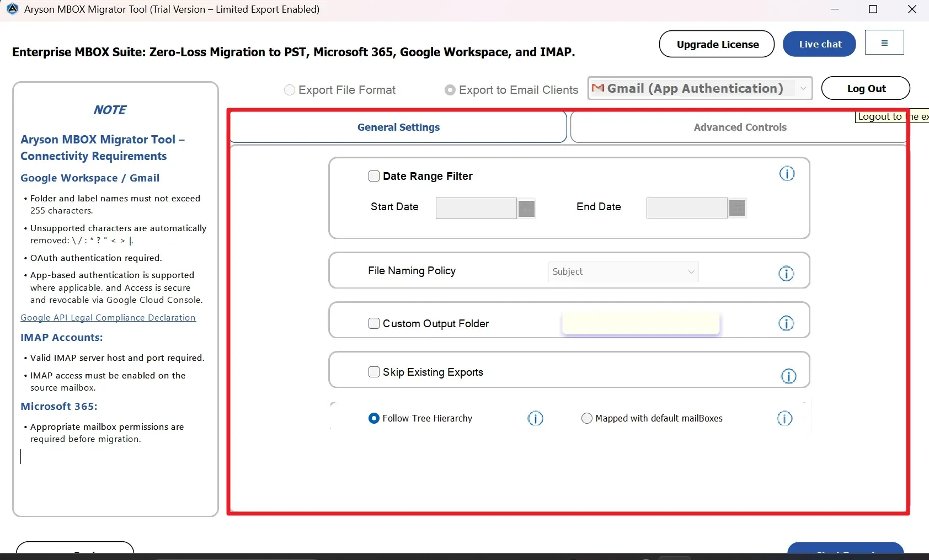Click the Custom Output Folder info icon
This screenshot has width=929, height=560.
pyautogui.click(x=786, y=323)
